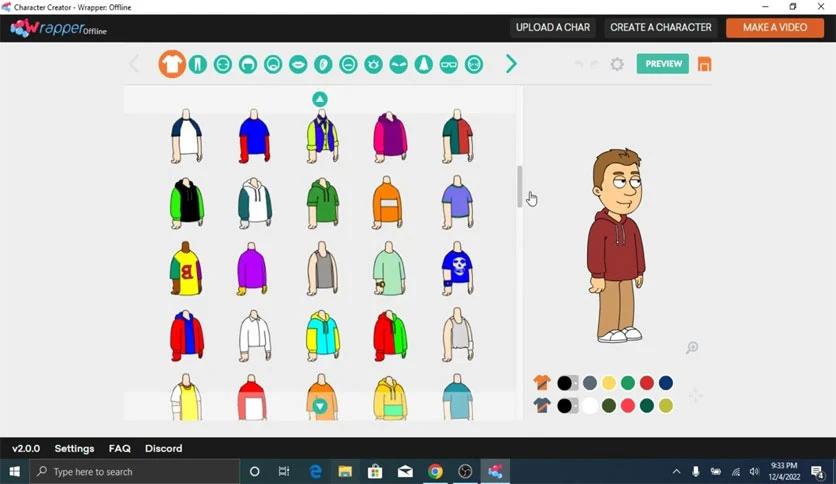
Task: Click the Discord link
Action: (163, 449)
